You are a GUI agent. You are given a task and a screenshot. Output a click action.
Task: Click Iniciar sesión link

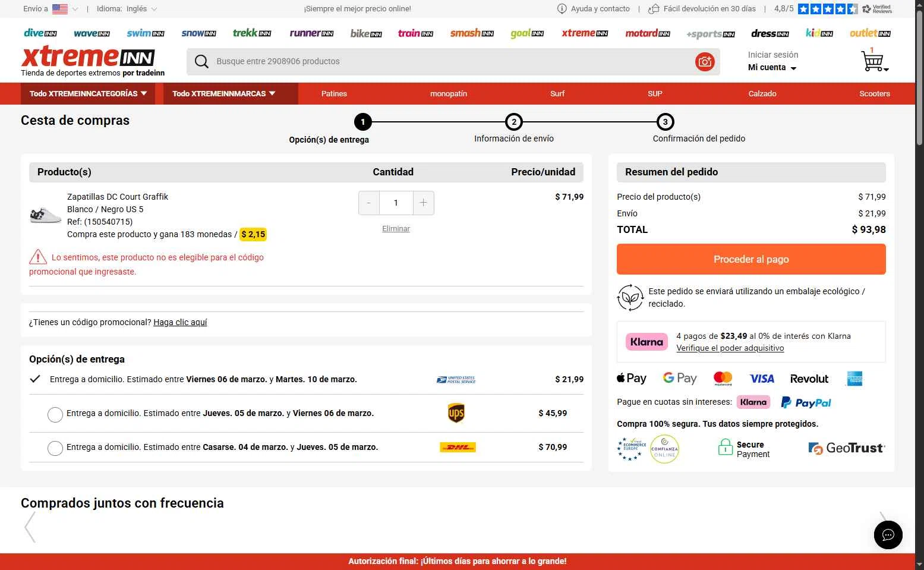772,55
